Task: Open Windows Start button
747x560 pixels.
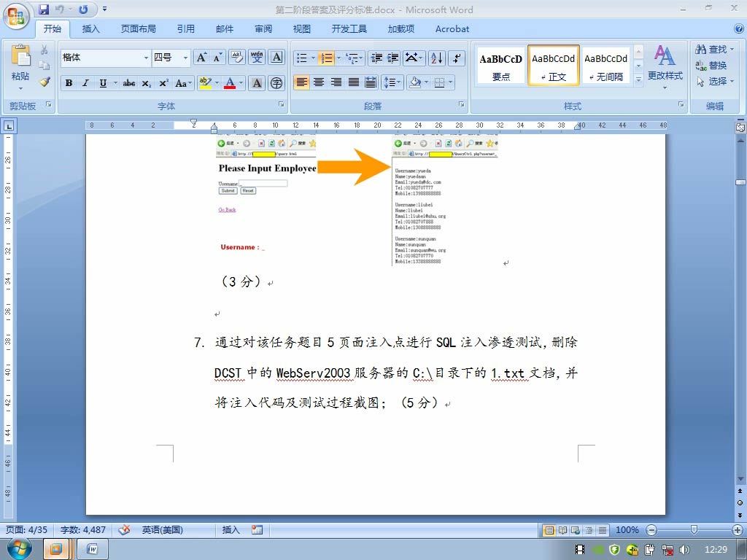Action: (20, 549)
